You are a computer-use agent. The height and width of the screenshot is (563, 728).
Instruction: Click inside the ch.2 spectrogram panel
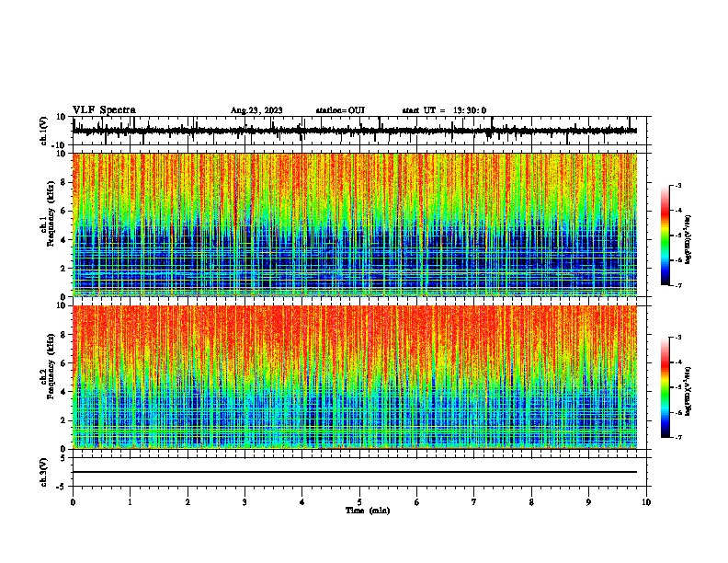(x=355, y=377)
